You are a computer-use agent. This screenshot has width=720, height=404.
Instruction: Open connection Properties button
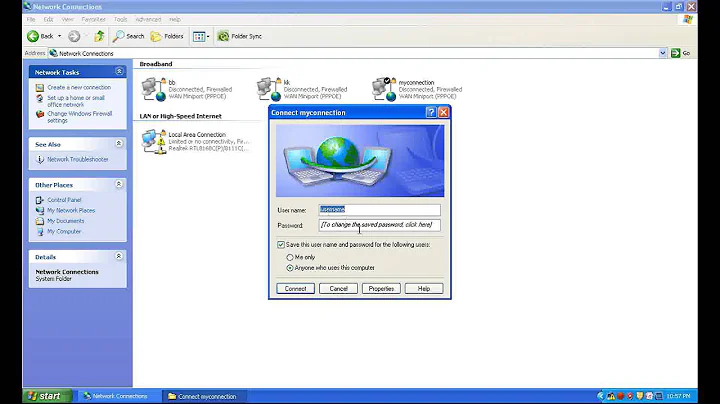click(x=381, y=288)
